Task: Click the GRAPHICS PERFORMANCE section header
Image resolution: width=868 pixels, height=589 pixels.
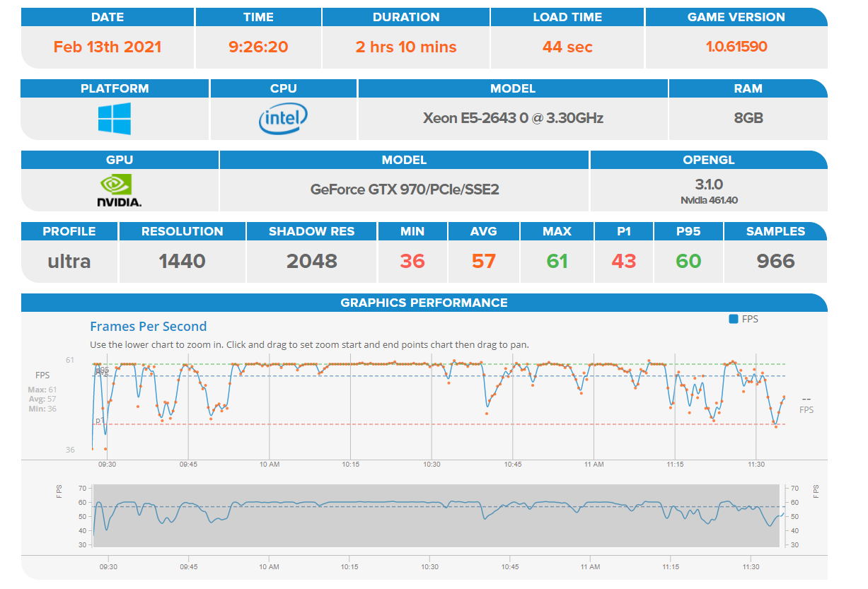Action: coord(424,303)
